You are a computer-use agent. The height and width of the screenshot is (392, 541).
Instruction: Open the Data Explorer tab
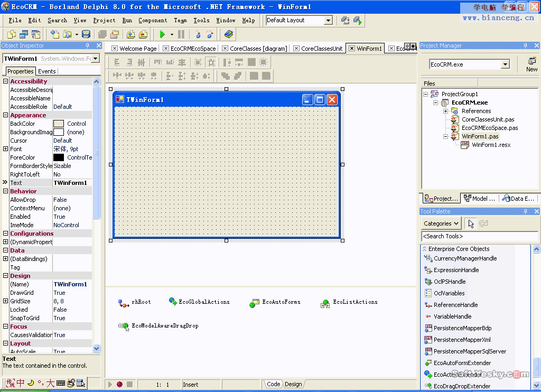[x=519, y=199]
